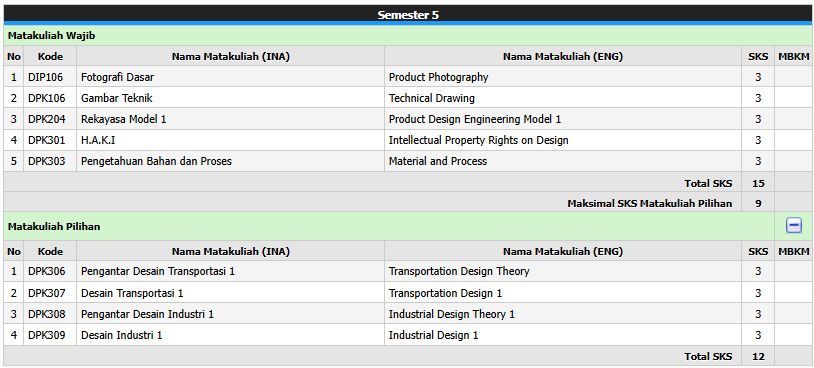Click Pengetahuan Bahan dan Proses entry

click(x=156, y=161)
